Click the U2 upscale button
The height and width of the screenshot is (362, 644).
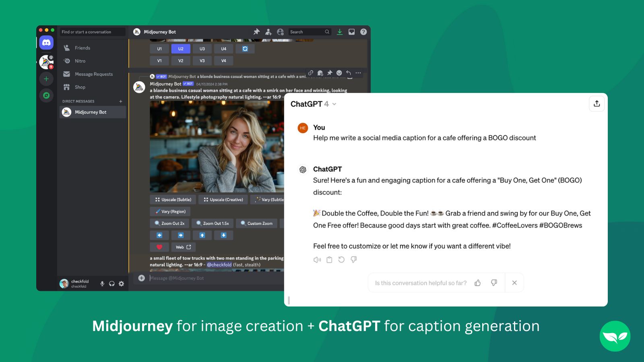[x=180, y=48]
